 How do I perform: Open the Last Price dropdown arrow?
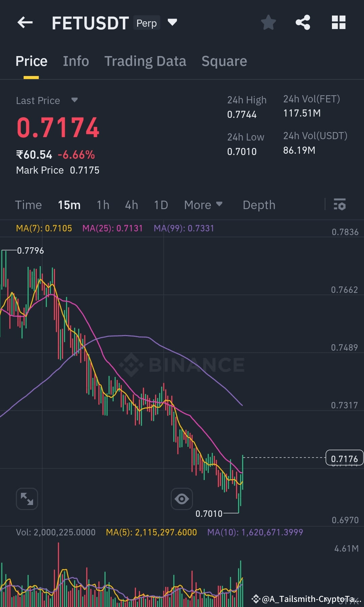[75, 100]
